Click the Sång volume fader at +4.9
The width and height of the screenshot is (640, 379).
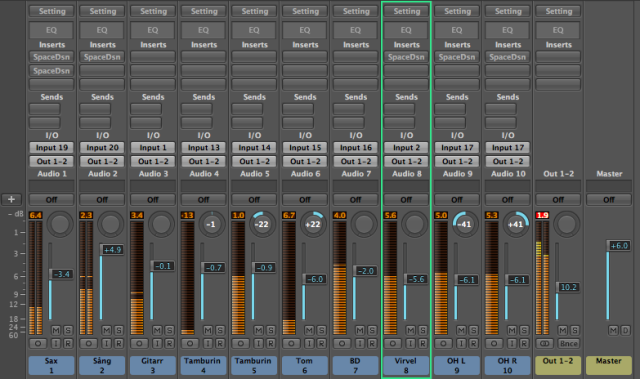[x=112, y=250]
